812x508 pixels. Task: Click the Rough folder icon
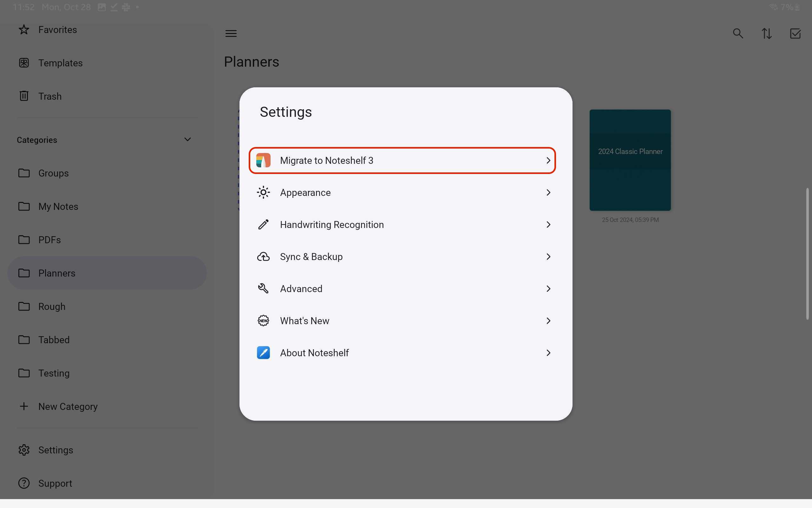click(x=24, y=306)
